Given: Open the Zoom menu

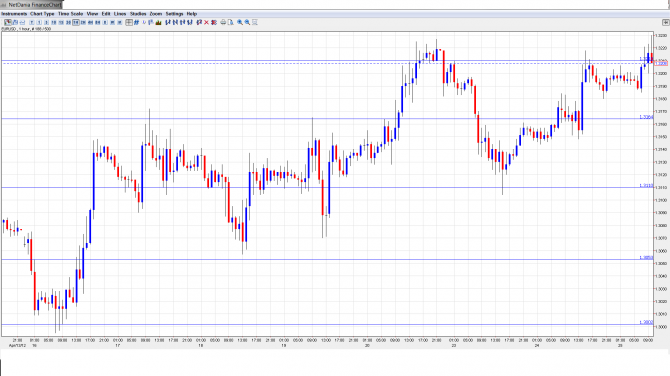Looking at the screenshot, I should click(156, 14).
